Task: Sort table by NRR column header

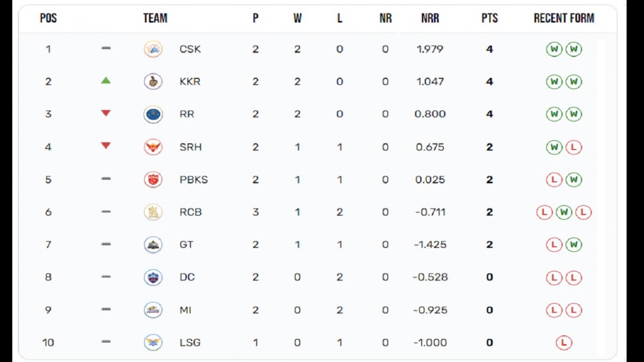Action: (430, 18)
